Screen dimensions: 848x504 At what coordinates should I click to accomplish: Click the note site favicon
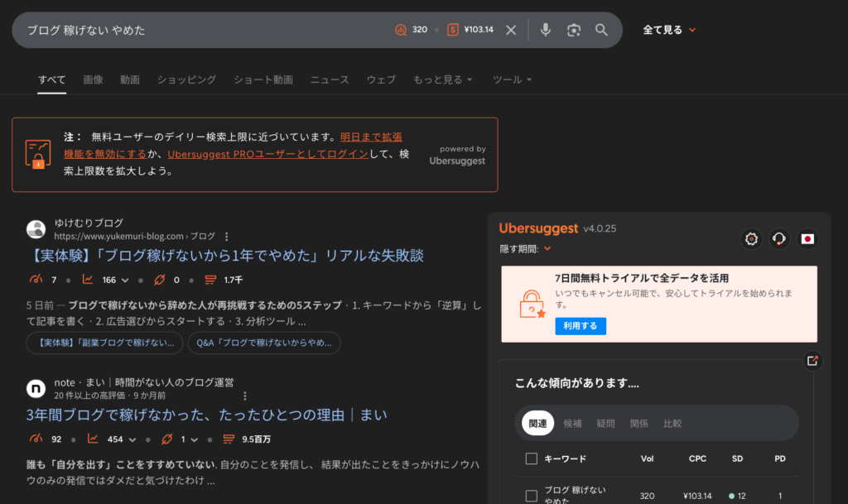36,388
